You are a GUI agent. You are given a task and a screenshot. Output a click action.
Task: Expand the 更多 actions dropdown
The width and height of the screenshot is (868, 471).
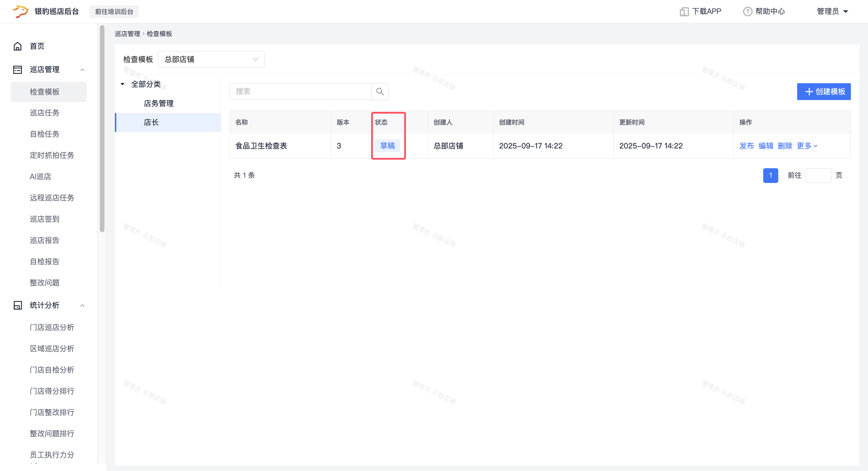coord(807,146)
